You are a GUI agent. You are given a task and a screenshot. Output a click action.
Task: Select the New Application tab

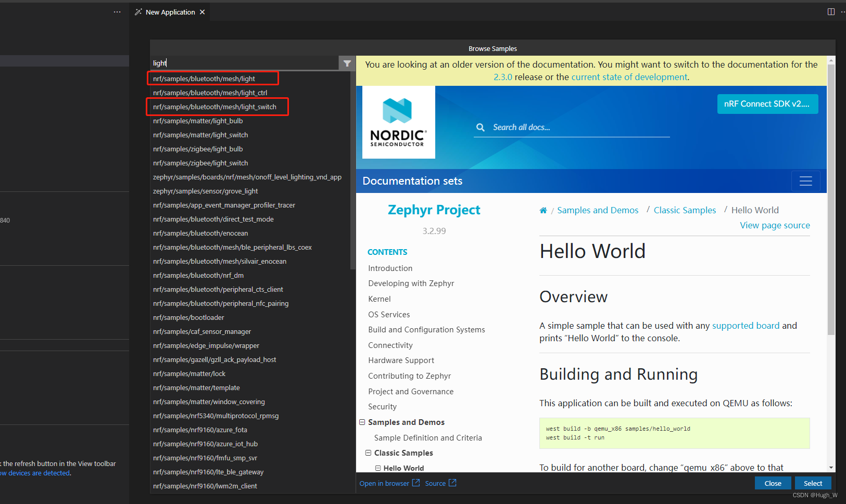pyautogui.click(x=170, y=12)
